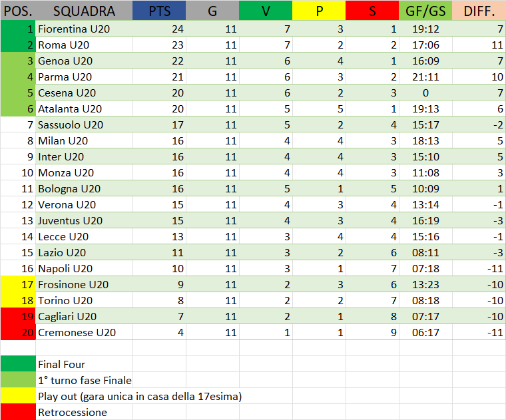This screenshot has width=506, height=420.
Task: Select the yellow P column header
Action: pos(319,11)
